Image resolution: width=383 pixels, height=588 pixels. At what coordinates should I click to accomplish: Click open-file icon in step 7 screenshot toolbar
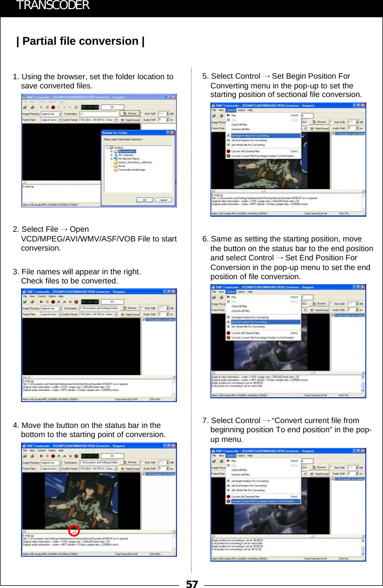tap(214, 461)
